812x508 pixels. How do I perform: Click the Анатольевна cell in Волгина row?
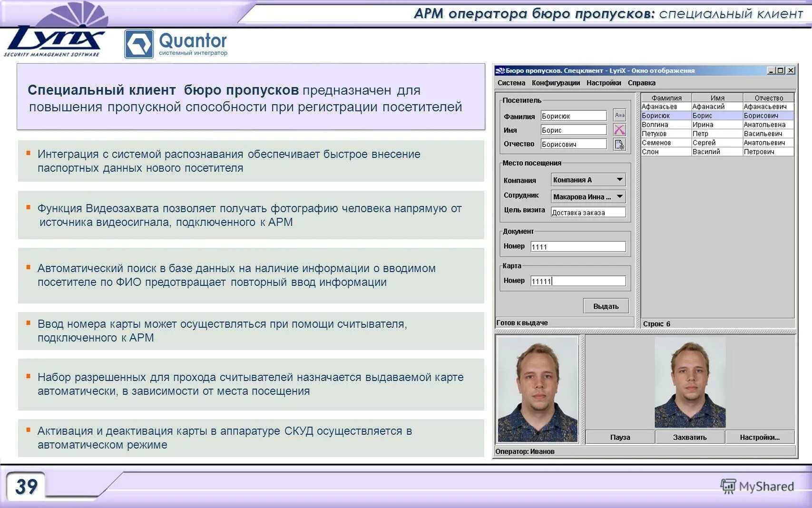768,125
